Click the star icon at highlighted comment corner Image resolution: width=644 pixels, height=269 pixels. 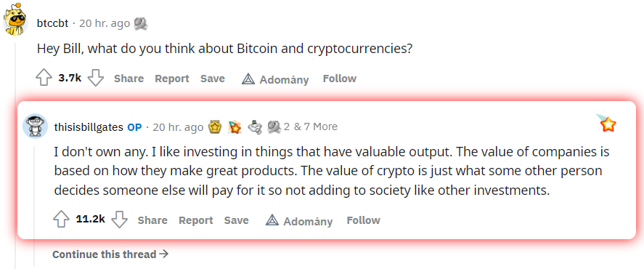point(608,124)
